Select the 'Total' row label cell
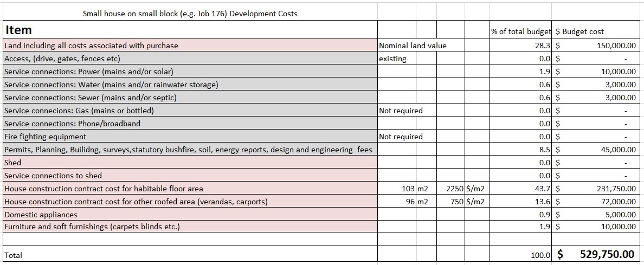This screenshot has width=644, height=265. tap(14, 255)
